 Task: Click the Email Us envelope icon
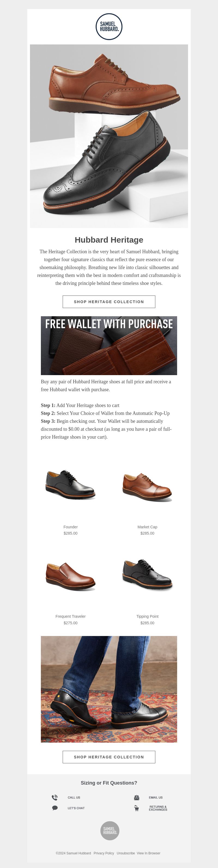[137, 798]
